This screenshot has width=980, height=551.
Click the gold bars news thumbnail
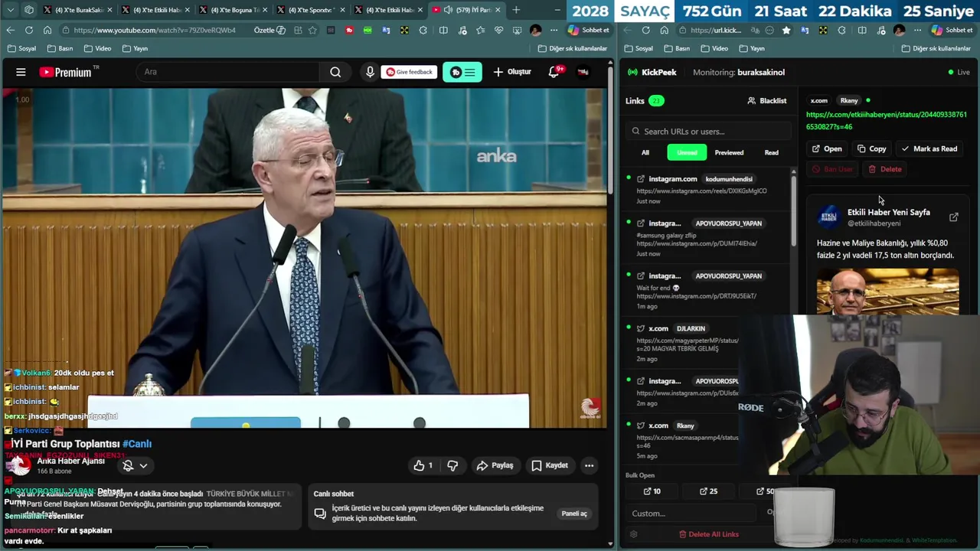point(887,291)
